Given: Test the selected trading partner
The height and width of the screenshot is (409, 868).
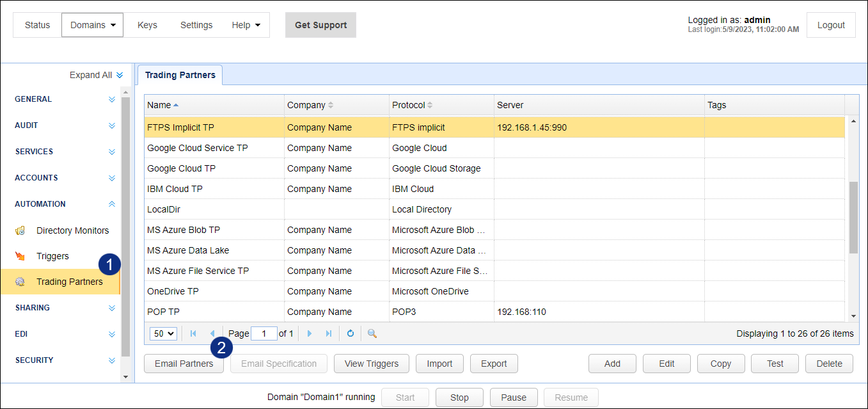Looking at the screenshot, I should [775, 364].
